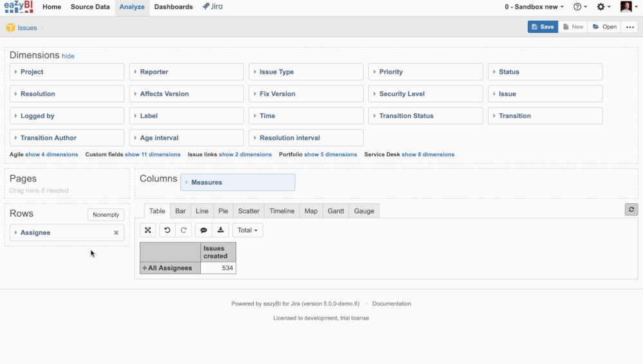Viewport: 643px width, 364px height.
Task: Switch to the Bar chart tab
Action: (180, 211)
